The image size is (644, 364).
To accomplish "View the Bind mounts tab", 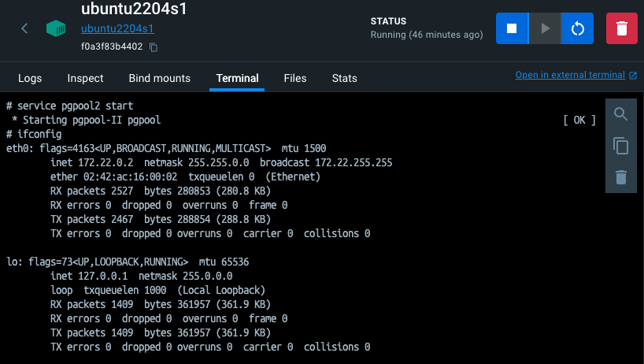I will [160, 78].
